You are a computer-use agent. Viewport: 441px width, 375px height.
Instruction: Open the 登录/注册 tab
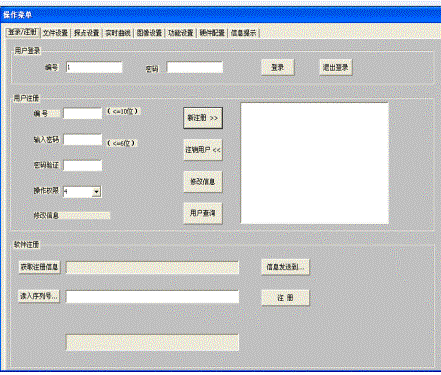23,32
